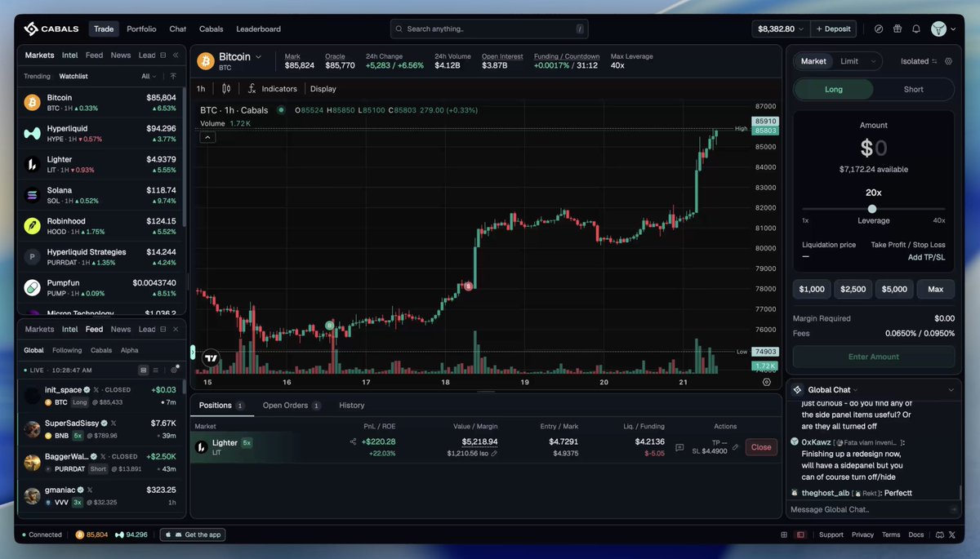Open trade panel settings gear
Viewport: 980px width, 559px height.
pos(948,61)
